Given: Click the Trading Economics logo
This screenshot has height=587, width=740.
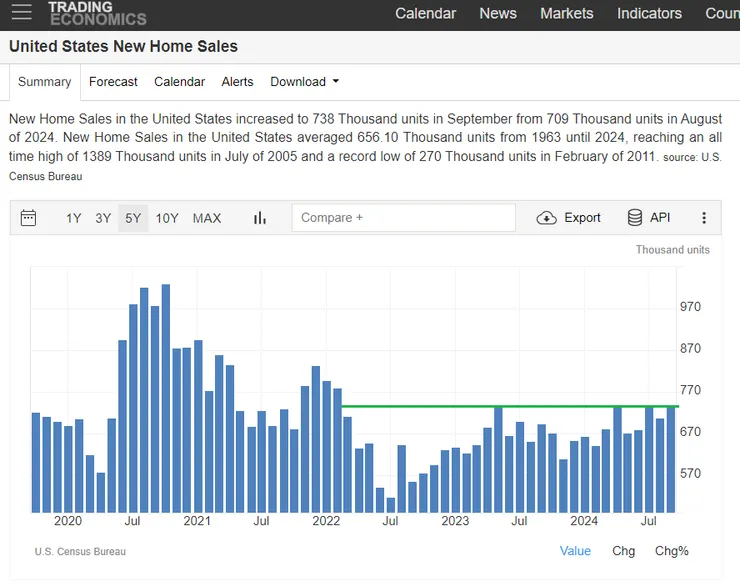Looking at the screenshot, I should pyautogui.click(x=96, y=13).
